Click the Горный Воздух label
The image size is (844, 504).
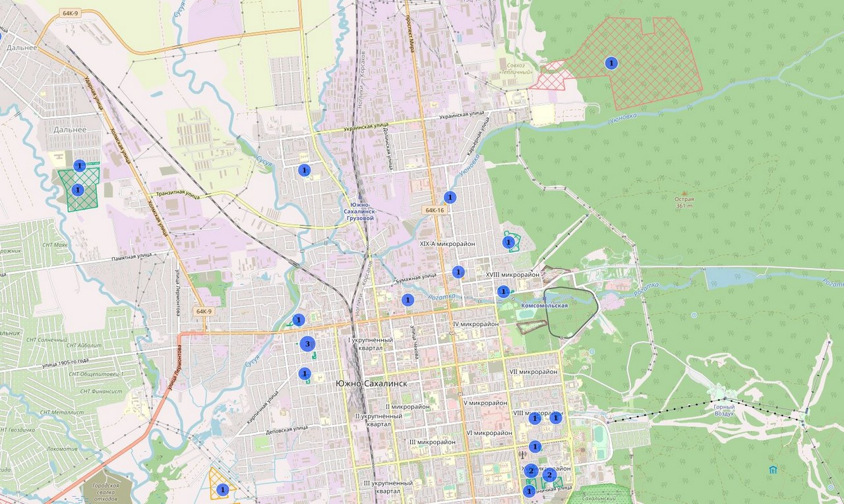tap(723, 410)
